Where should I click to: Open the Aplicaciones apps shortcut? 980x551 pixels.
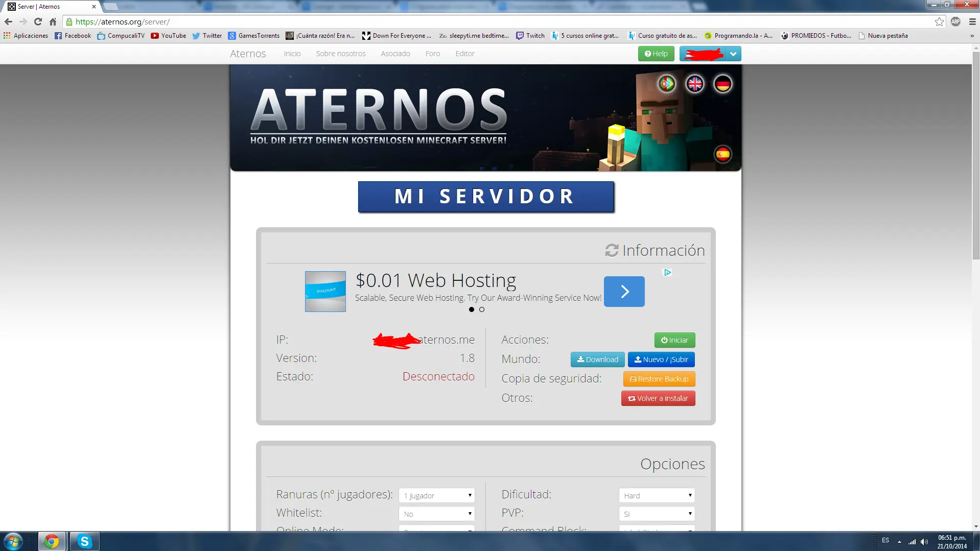tap(26, 36)
